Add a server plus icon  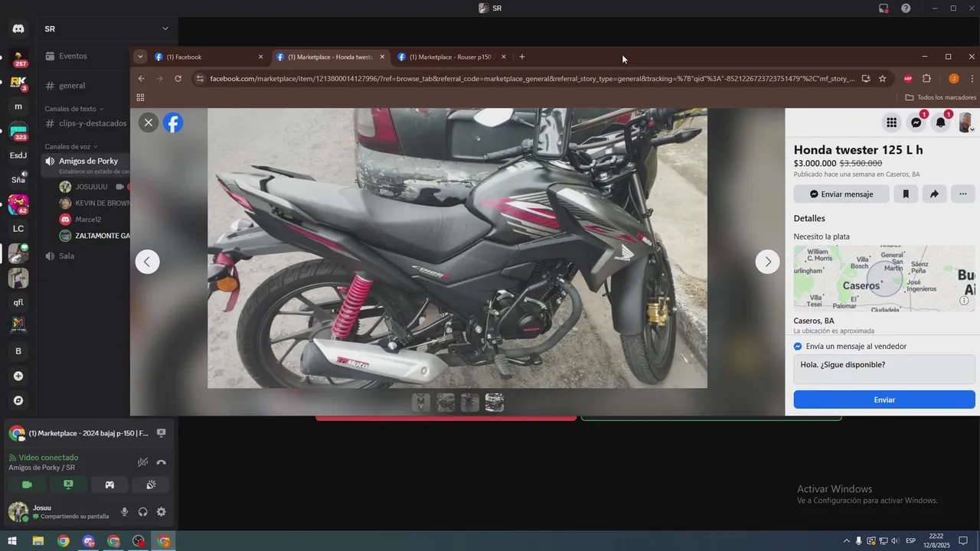click(18, 376)
